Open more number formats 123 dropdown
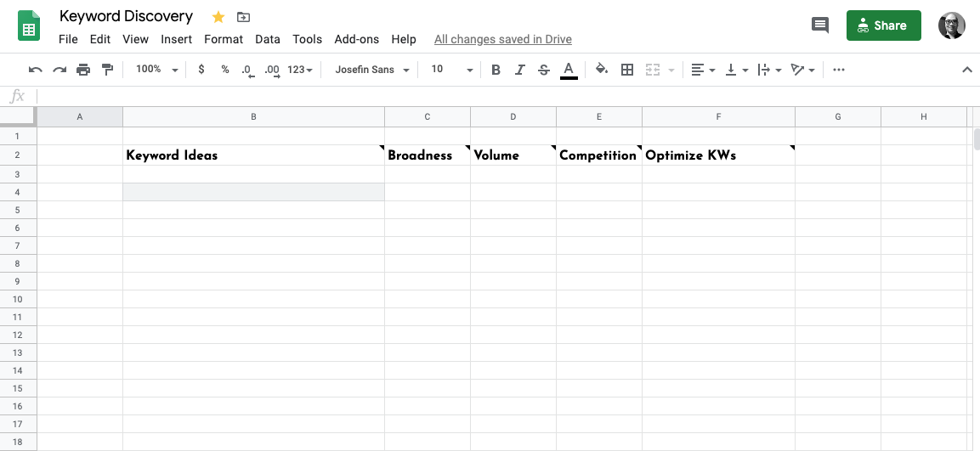The image size is (980, 451). point(300,70)
